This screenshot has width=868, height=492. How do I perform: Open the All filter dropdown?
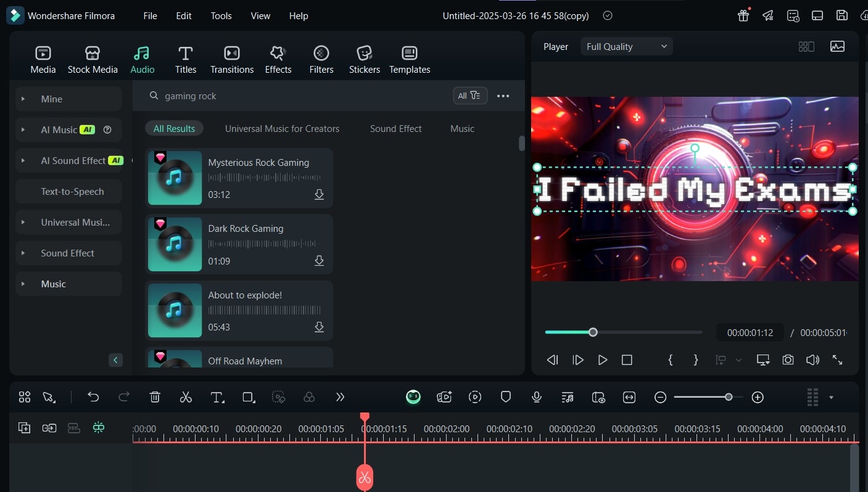click(x=469, y=96)
